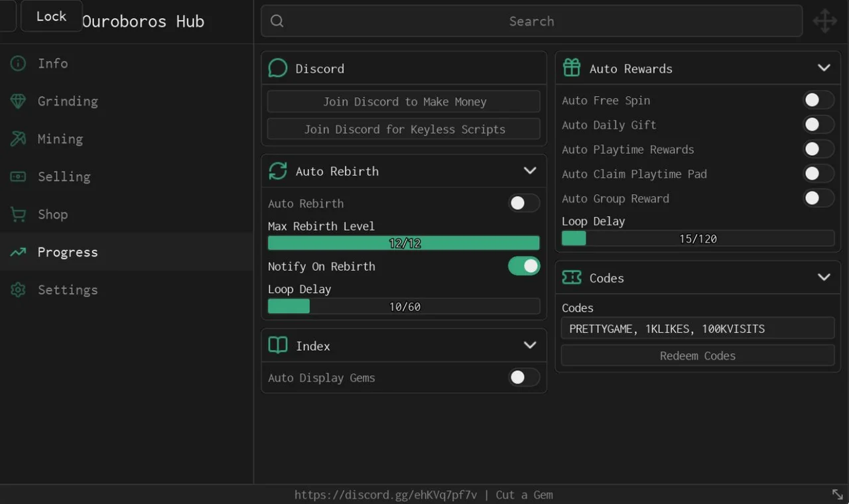Click the Index heading text
Screen dimensions: 849x504
click(313, 346)
